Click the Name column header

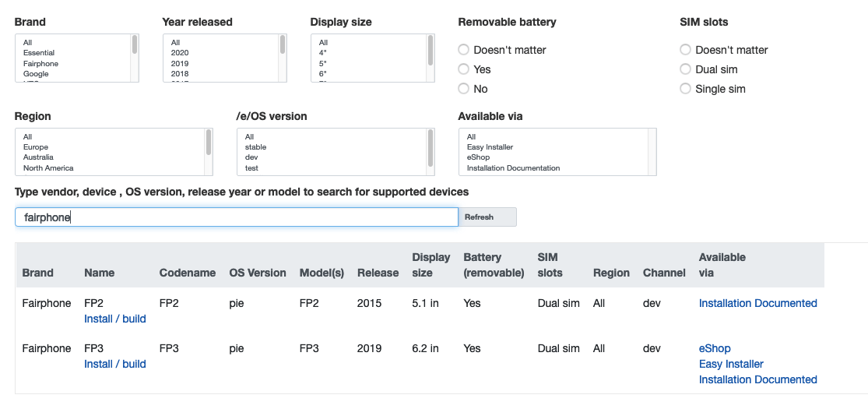99,273
